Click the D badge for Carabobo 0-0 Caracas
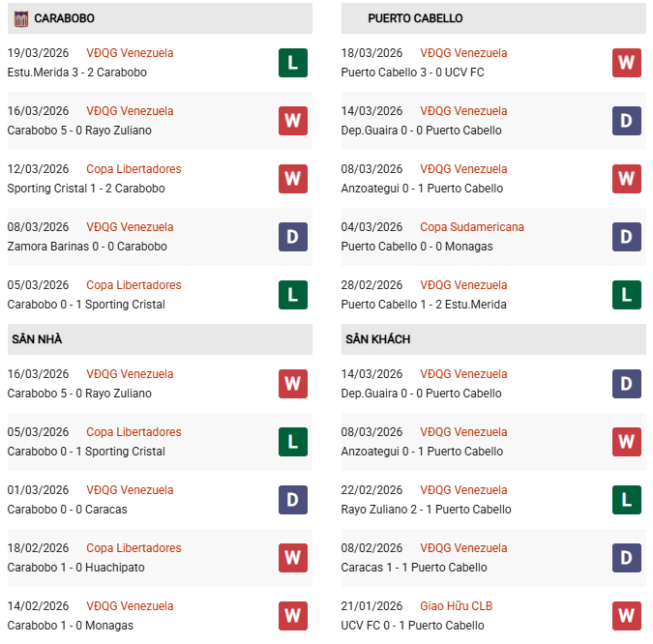Viewport: 653px width, 644px height. coord(293,500)
